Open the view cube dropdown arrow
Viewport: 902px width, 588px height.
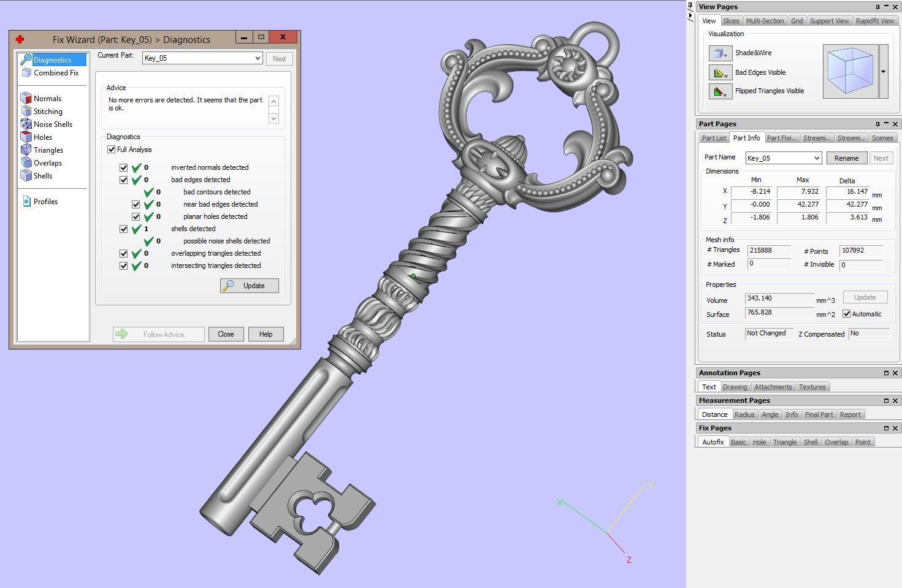pyautogui.click(x=883, y=72)
